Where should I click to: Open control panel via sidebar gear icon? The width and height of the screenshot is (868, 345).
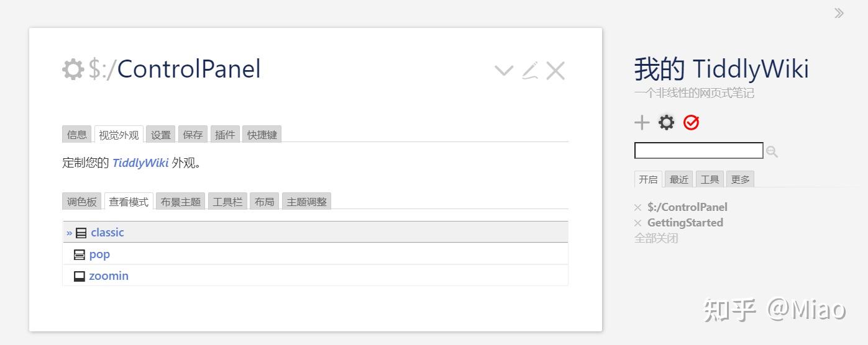[x=666, y=123]
